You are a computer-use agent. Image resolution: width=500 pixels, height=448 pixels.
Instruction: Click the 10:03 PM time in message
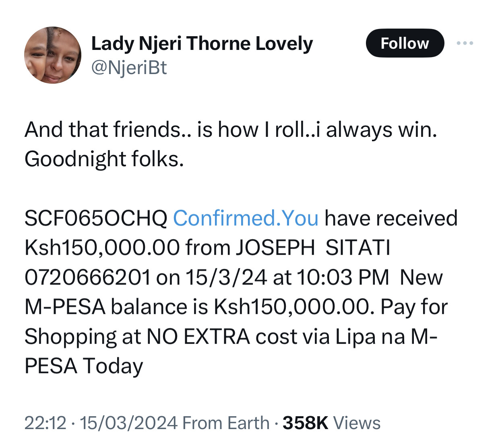343,277
